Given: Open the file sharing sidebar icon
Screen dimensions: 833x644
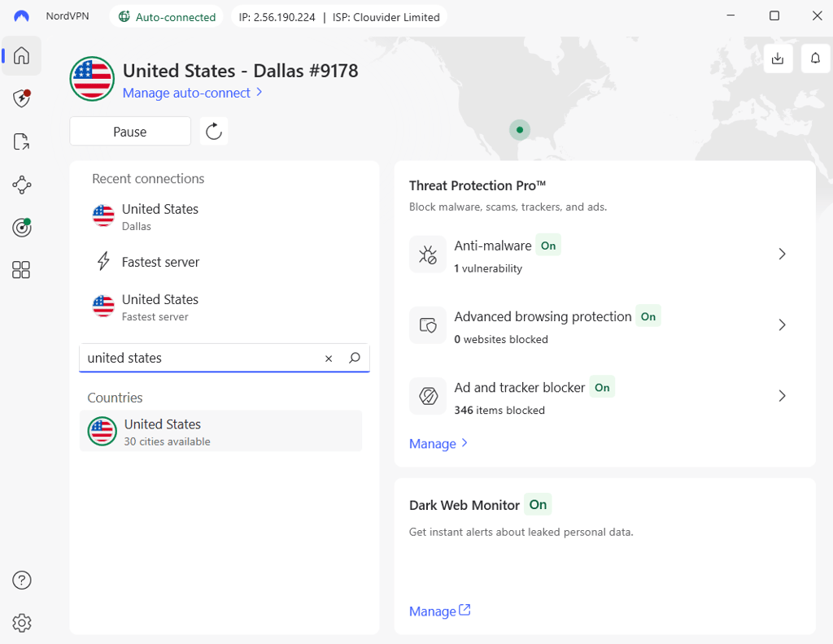Looking at the screenshot, I should point(22,141).
